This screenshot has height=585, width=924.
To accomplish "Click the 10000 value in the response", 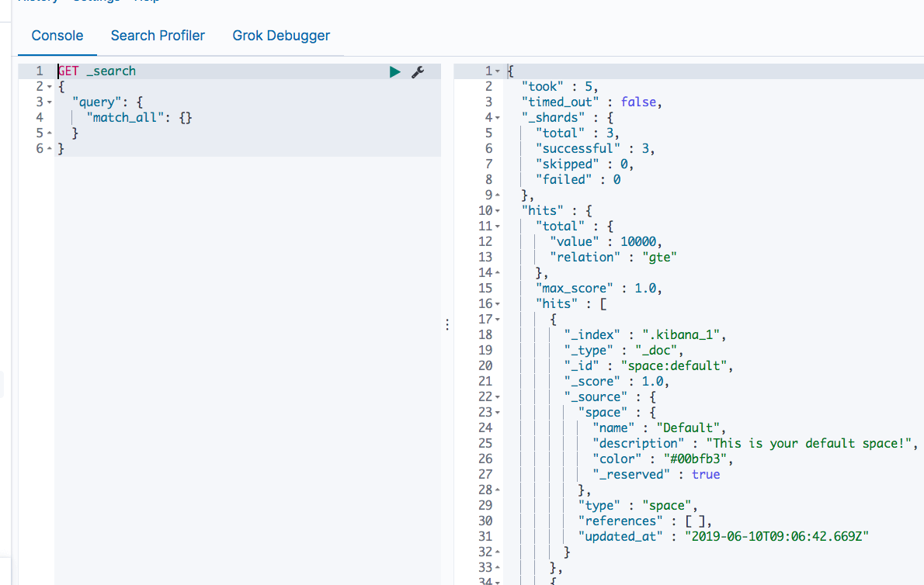I will 638,242.
